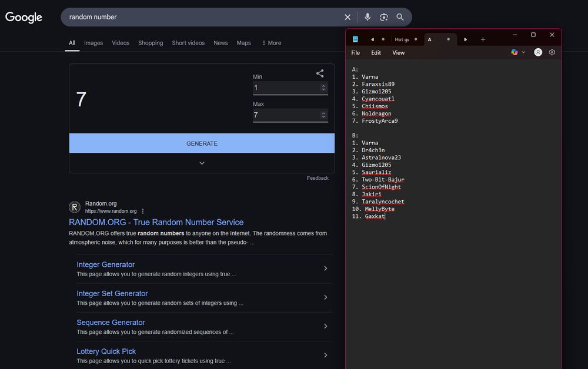Viewport: 588px width, 369px height.
Task: Open the Sequence Generator arrow
Action: [x=326, y=326]
